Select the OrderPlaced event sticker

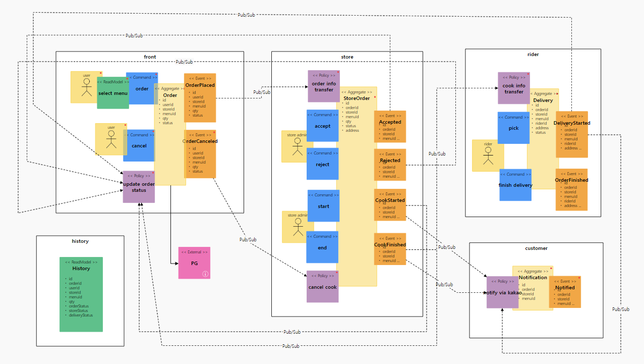(x=200, y=98)
